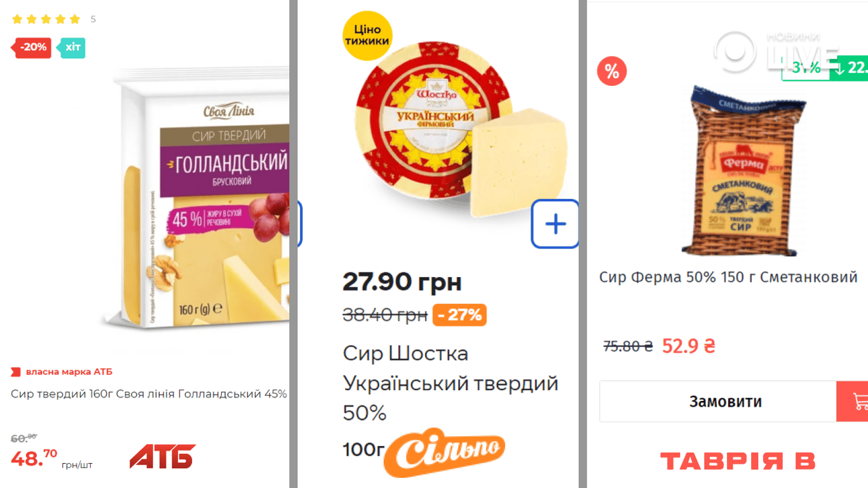Click the Сільпо orange logo
Screen dimensions: 868x488
[444, 452]
